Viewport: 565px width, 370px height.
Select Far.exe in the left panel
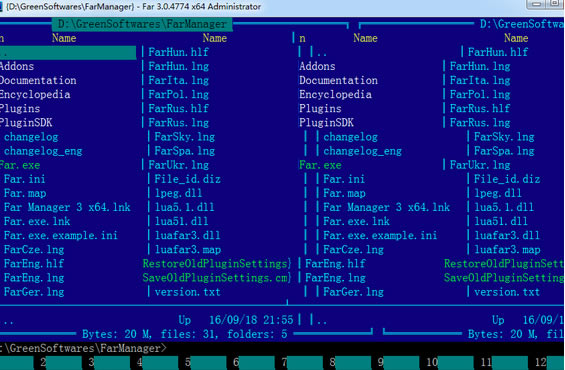pyautogui.click(x=20, y=165)
